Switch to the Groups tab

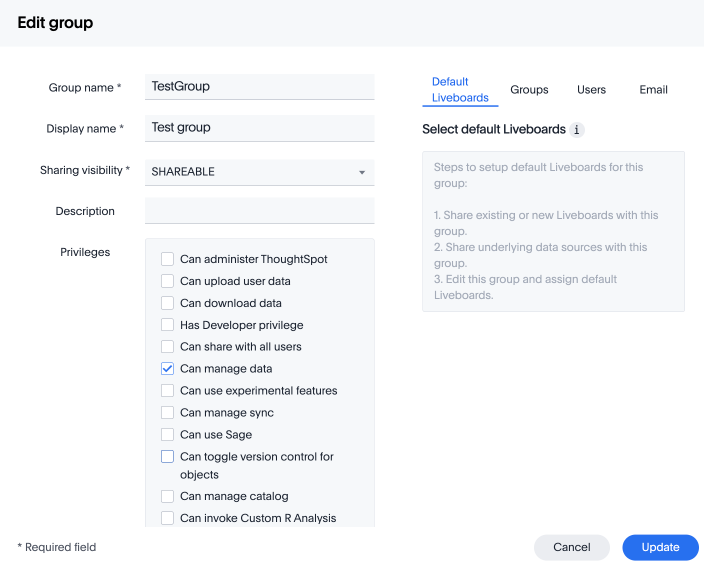click(529, 90)
